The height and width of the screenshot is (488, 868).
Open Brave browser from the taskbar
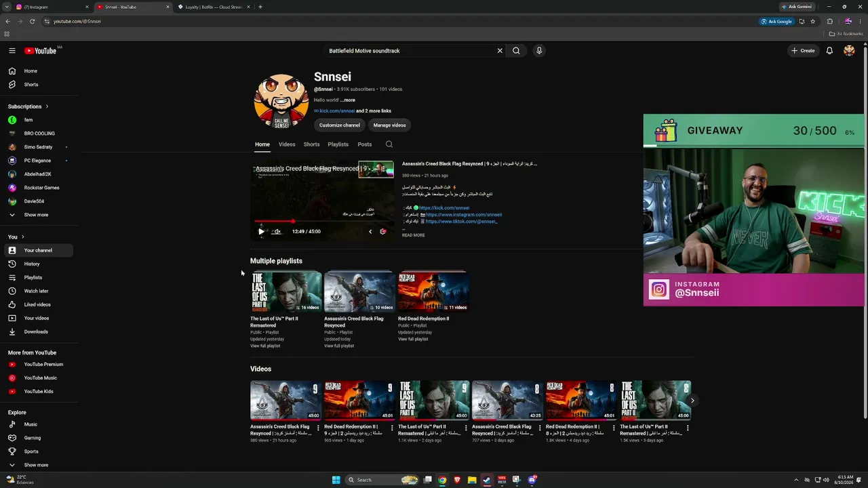(x=457, y=480)
